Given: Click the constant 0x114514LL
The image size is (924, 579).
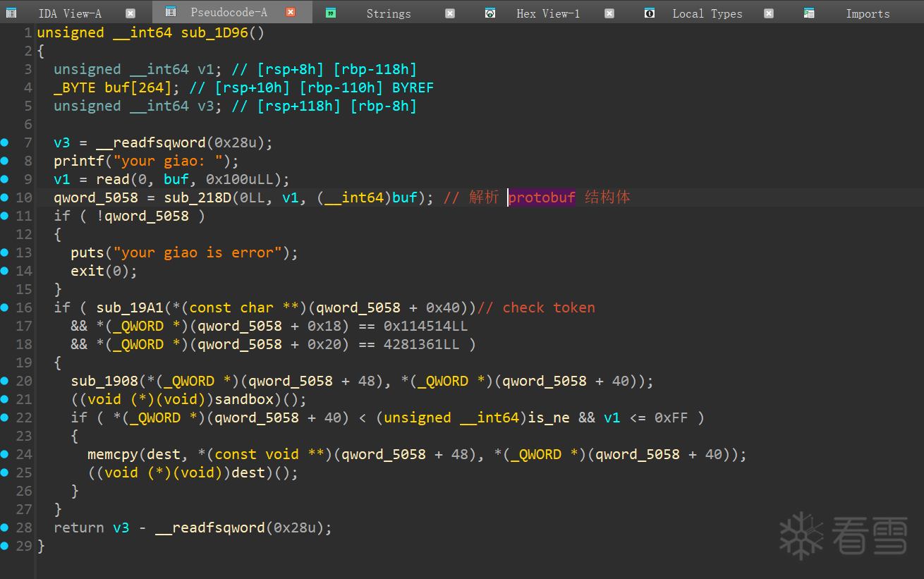Looking at the screenshot, I should click(426, 326).
